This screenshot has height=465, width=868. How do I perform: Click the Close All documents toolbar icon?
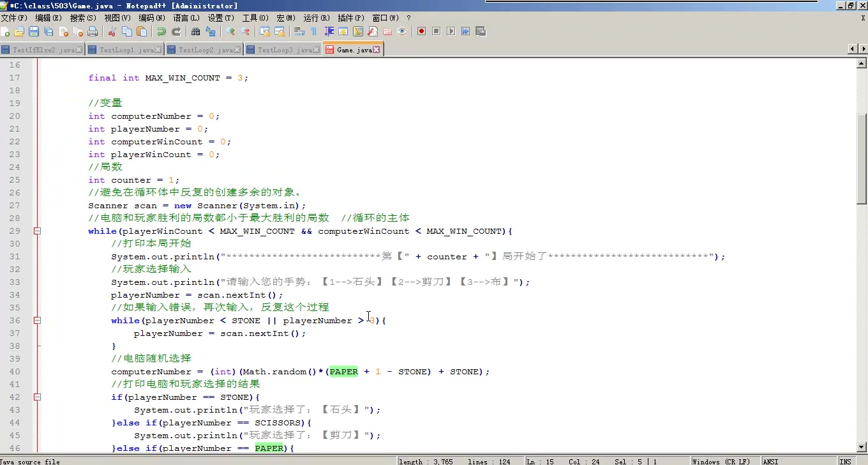[x=78, y=31]
